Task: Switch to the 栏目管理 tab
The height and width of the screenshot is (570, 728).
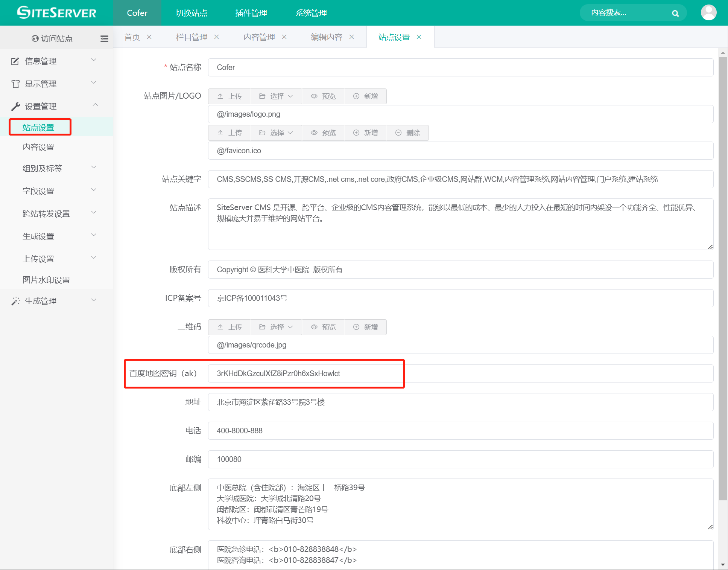Action: [192, 37]
